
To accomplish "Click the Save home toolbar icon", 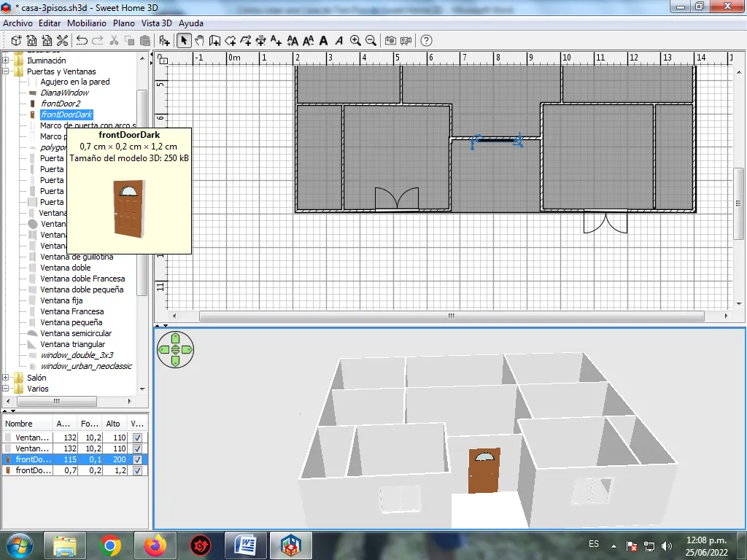I will point(47,41).
